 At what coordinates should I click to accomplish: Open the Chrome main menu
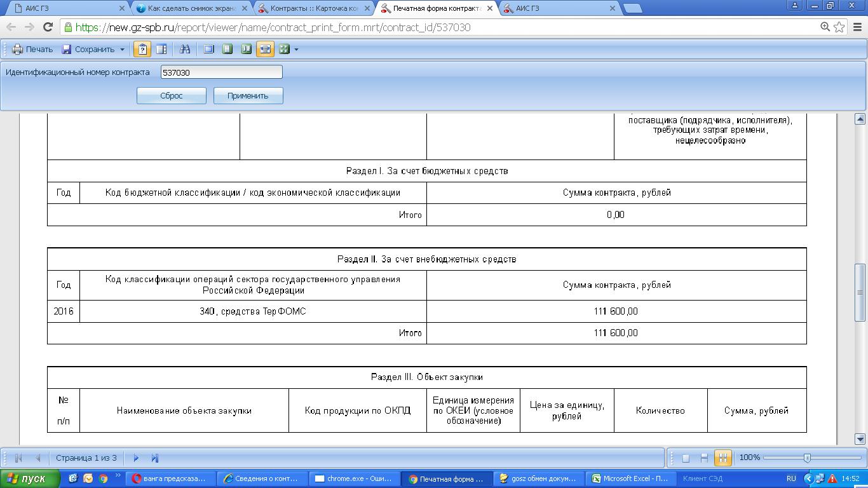pos(858,27)
